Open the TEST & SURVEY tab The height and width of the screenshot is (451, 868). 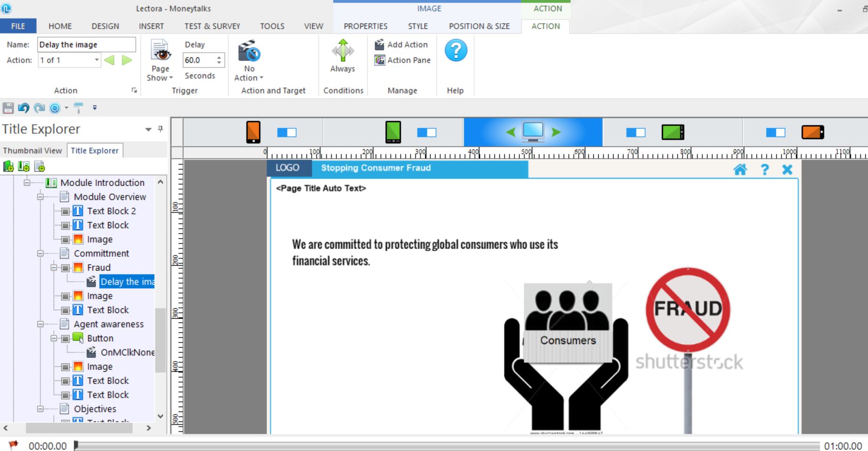coord(212,26)
